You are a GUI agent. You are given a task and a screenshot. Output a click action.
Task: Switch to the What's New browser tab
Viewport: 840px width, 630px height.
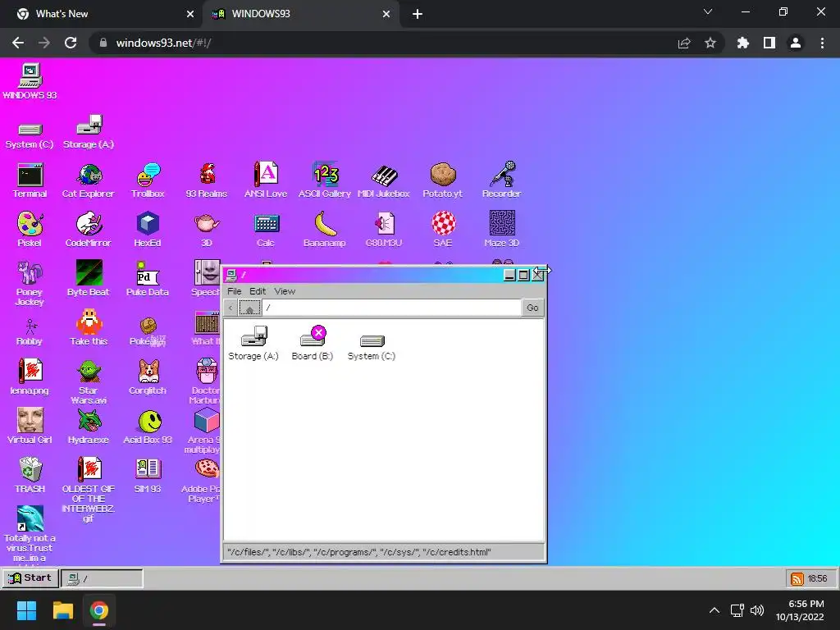(x=102, y=14)
